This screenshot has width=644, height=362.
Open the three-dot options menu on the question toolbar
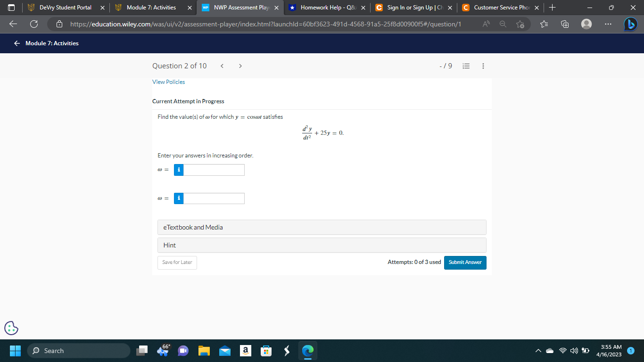pyautogui.click(x=483, y=66)
